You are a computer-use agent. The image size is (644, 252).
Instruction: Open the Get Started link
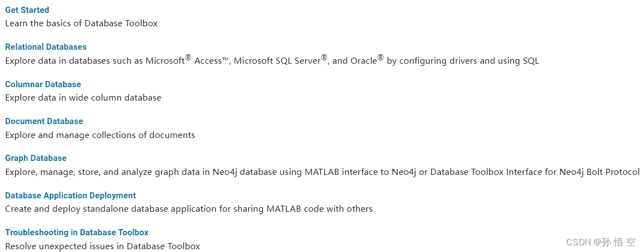[x=27, y=10]
